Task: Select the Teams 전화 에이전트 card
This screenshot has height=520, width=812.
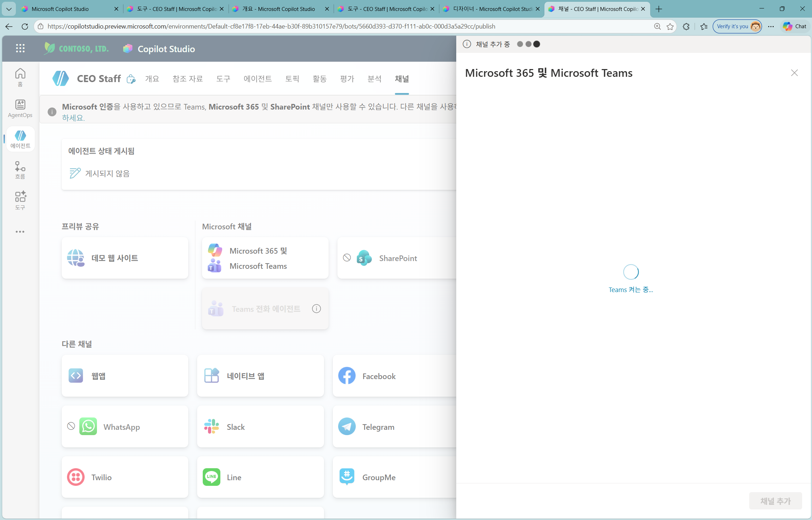Action: pos(265,309)
